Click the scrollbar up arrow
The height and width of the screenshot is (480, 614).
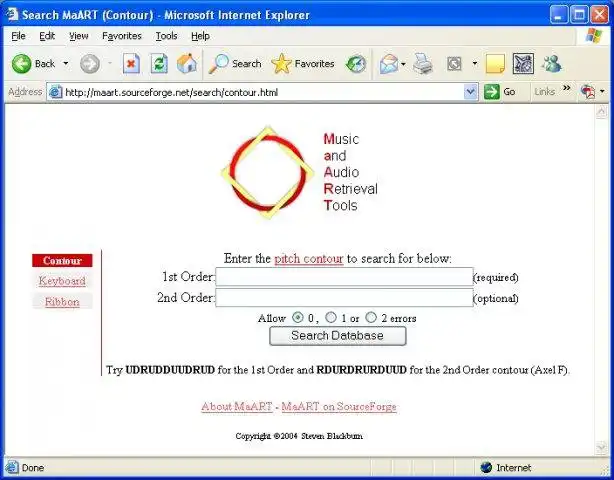(x=601, y=112)
